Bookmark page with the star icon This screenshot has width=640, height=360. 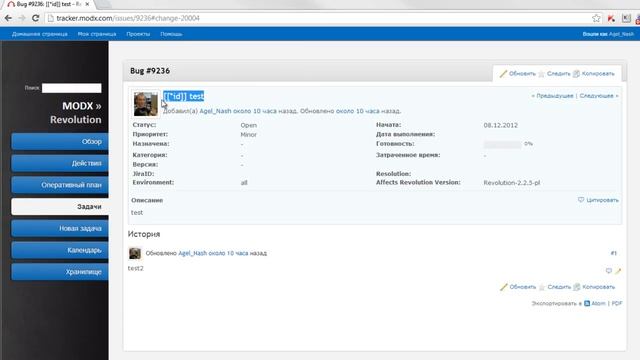coord(596,18)
